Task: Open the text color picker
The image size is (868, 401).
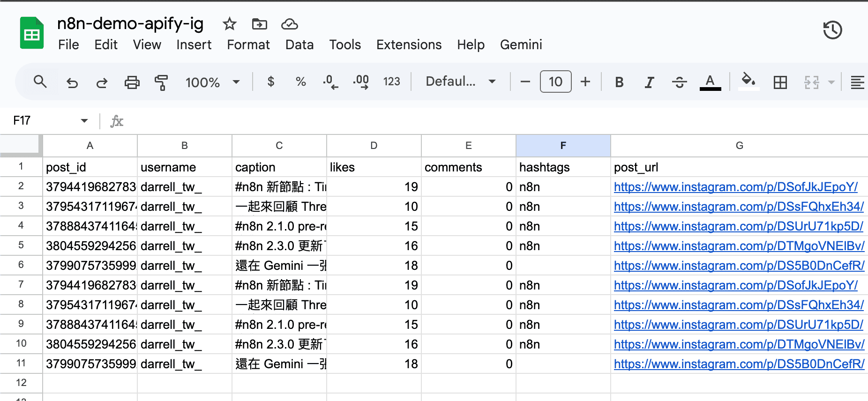Action: click(710, 82)
